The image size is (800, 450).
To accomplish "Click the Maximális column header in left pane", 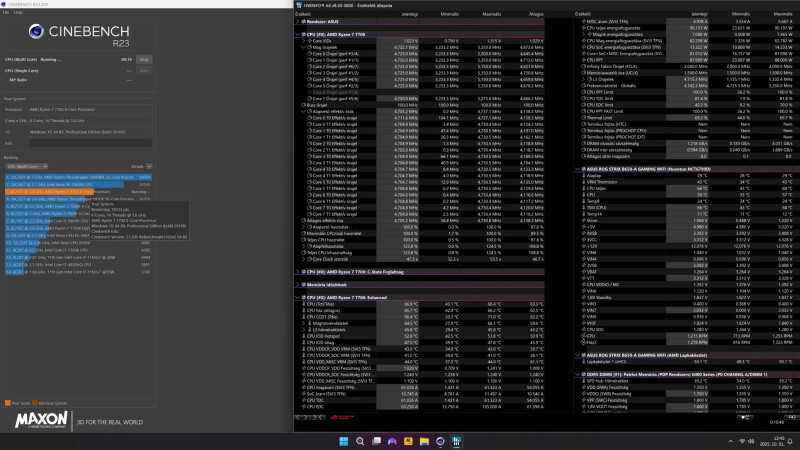I will point(491,14).
